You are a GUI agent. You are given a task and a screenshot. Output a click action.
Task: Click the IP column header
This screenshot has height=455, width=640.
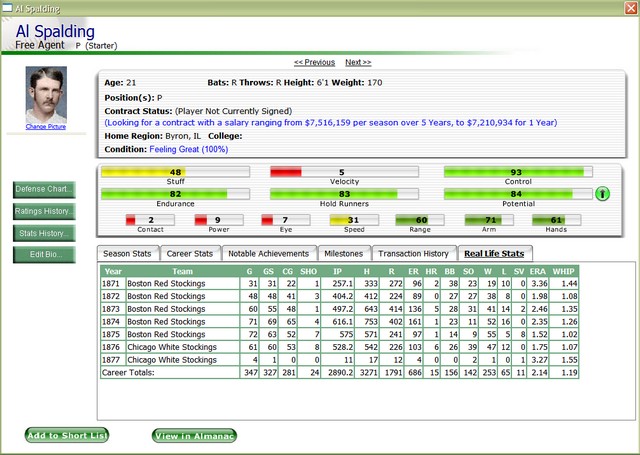(338, 271)
